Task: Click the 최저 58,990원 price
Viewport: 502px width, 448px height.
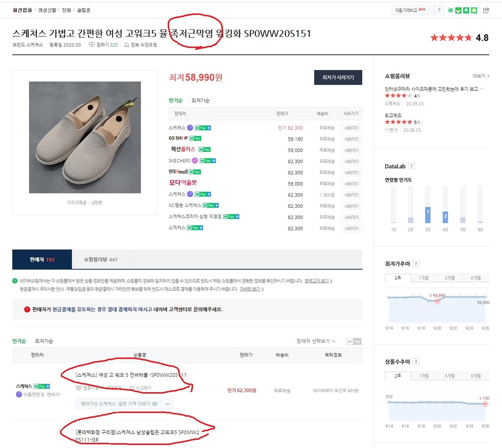Action: pyautogui.click(x=195, y=77)
